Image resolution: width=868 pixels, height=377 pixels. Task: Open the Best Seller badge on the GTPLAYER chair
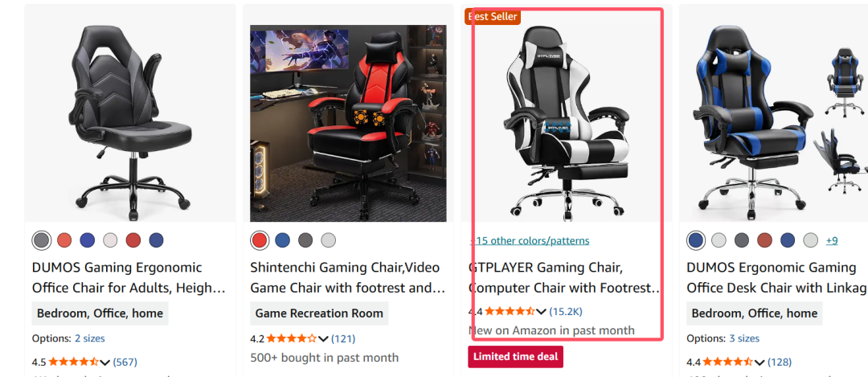coord(492,17)
